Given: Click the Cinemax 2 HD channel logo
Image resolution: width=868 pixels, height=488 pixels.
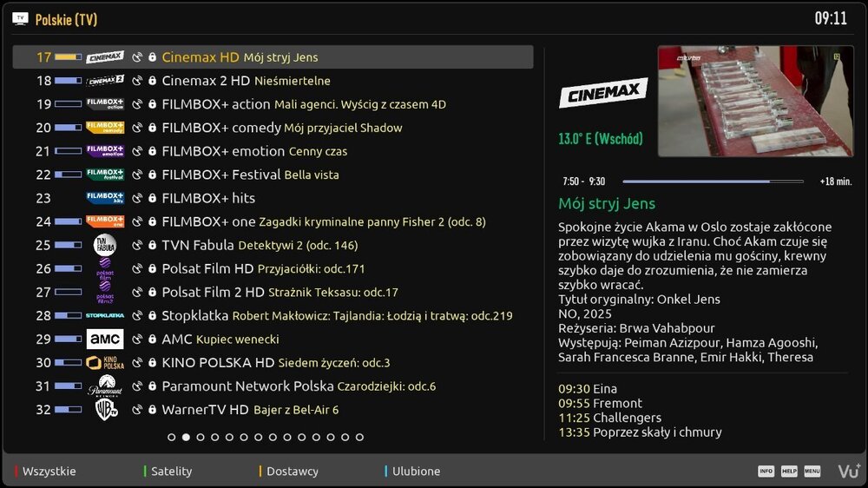Looking at the screenshot, I should (x=105, y=80).
